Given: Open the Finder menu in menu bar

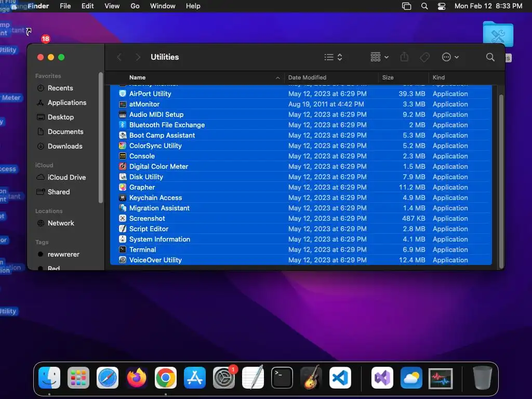Looking at the screenshot, I should click(38, 6).
